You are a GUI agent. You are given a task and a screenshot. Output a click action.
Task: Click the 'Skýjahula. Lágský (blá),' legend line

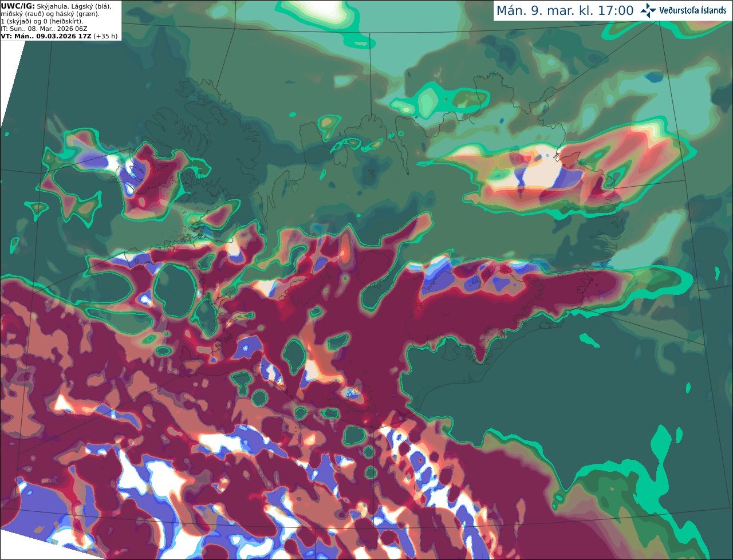click(x=74, y=6)
